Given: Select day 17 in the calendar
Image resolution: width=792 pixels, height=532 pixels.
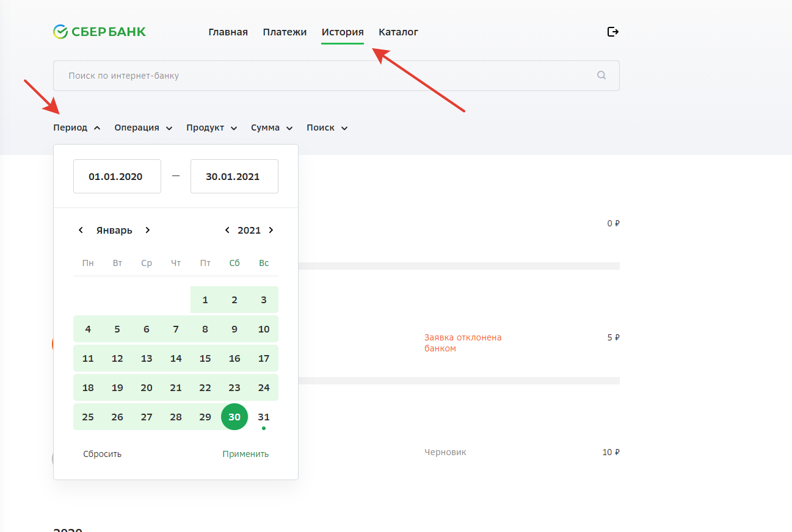Looking at the screenshot, I should pos(264,358).
